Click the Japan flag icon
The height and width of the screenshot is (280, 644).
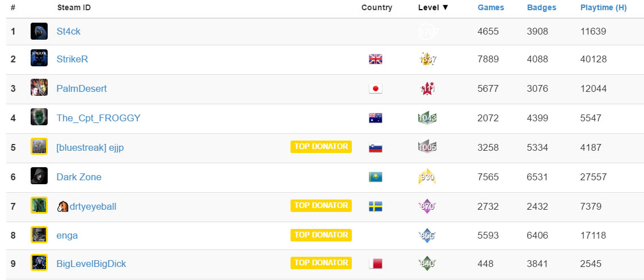(376, 88)
